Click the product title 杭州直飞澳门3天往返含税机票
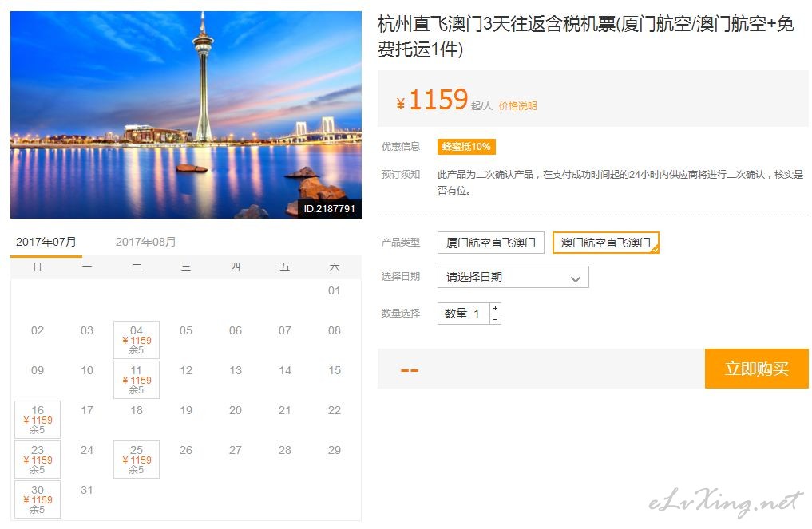Image resolution: width=812 pixels, height=529 pixels. pos(585,36)
